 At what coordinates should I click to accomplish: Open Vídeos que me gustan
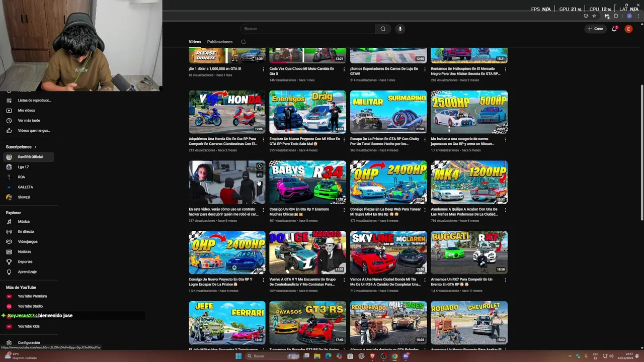(x=29, y=130)
